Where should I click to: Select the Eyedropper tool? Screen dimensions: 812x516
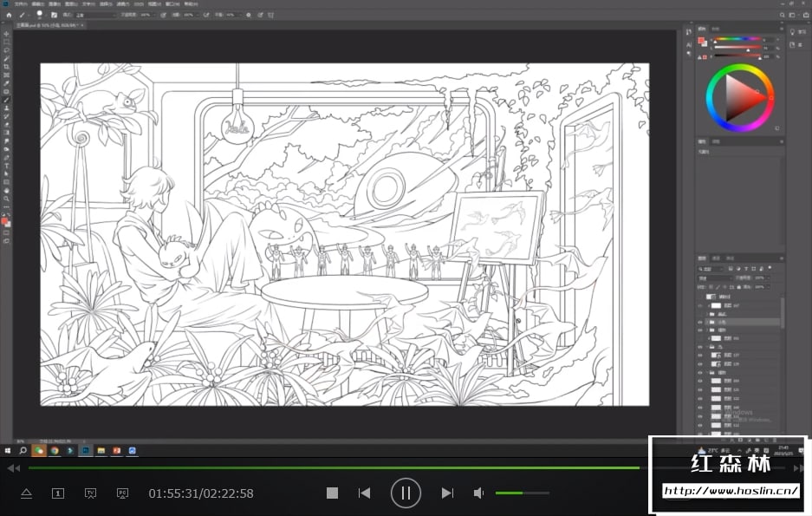click(6, 83)
